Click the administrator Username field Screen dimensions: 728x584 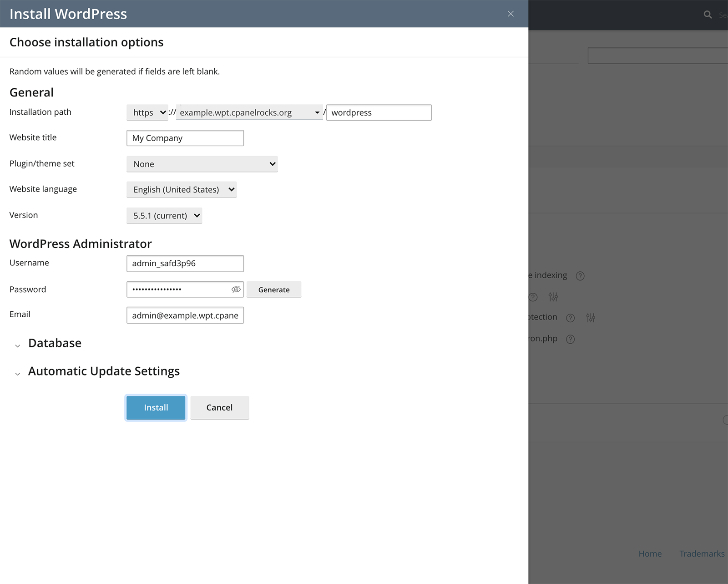(x=185, y=264)
